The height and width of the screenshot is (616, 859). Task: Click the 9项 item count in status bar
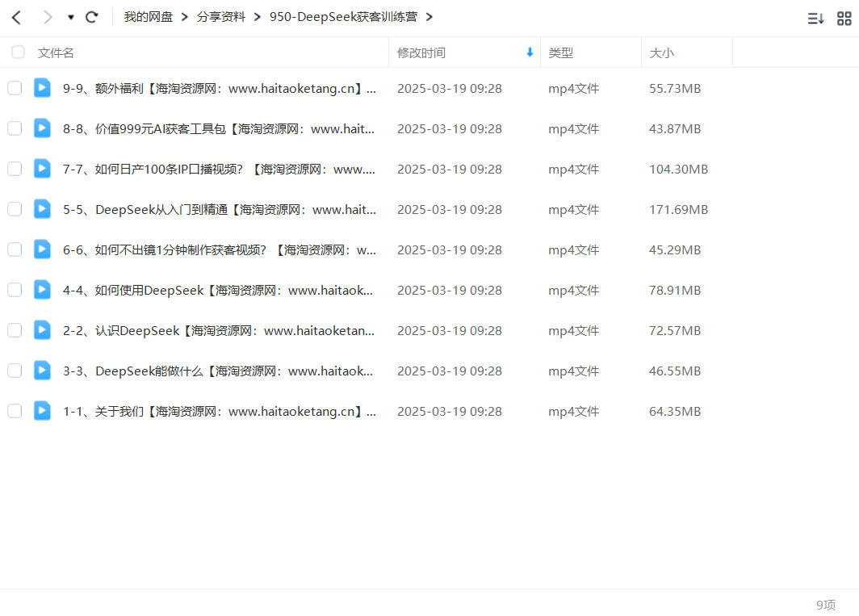826,605
